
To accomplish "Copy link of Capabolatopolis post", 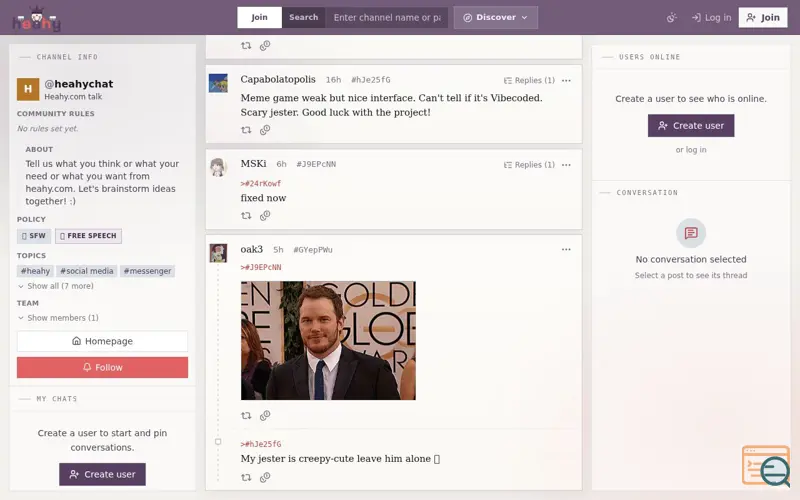I will point(265,130).
